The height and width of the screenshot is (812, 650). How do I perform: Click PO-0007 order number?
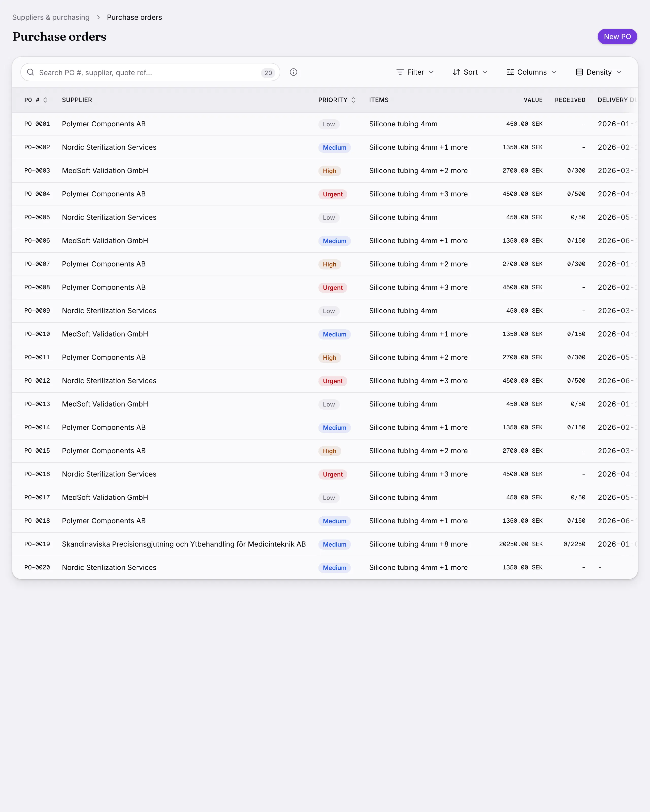click(x=37, y=264)
